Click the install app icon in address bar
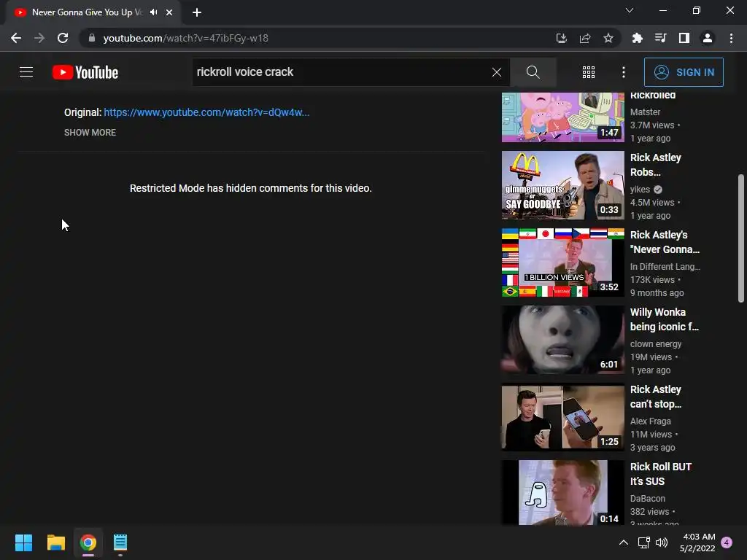The image size is (747, 560). [561, 38]
